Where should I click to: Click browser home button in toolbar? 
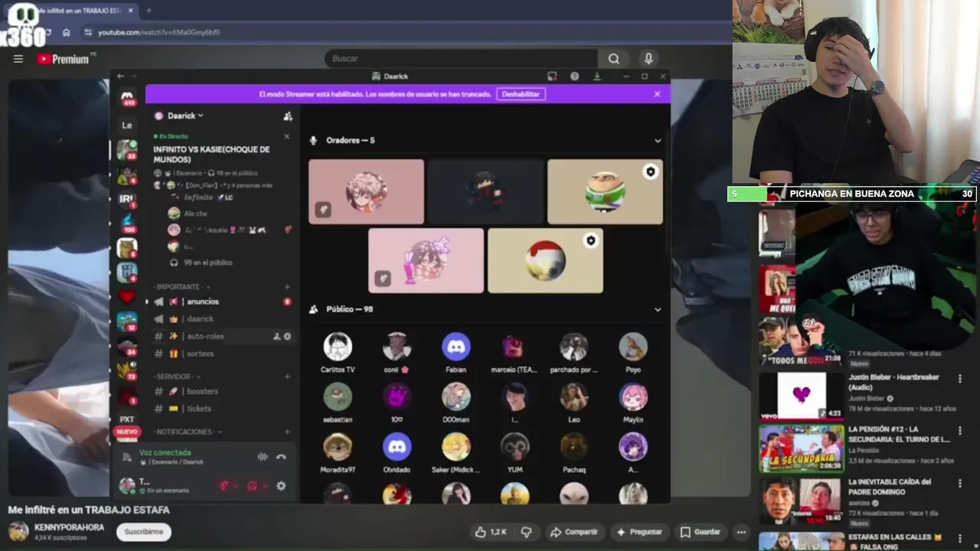tap(67, 32)
